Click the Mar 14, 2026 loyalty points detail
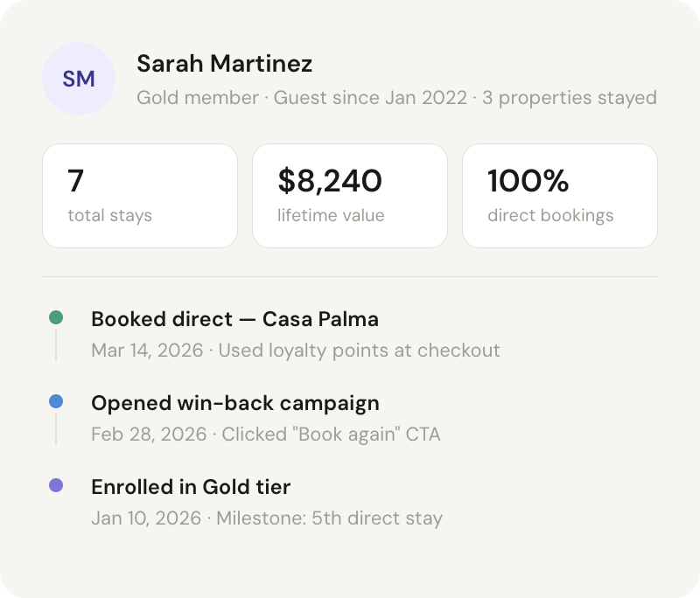The height and width of the screenshot is (598, 700). (x=296, y=351)
